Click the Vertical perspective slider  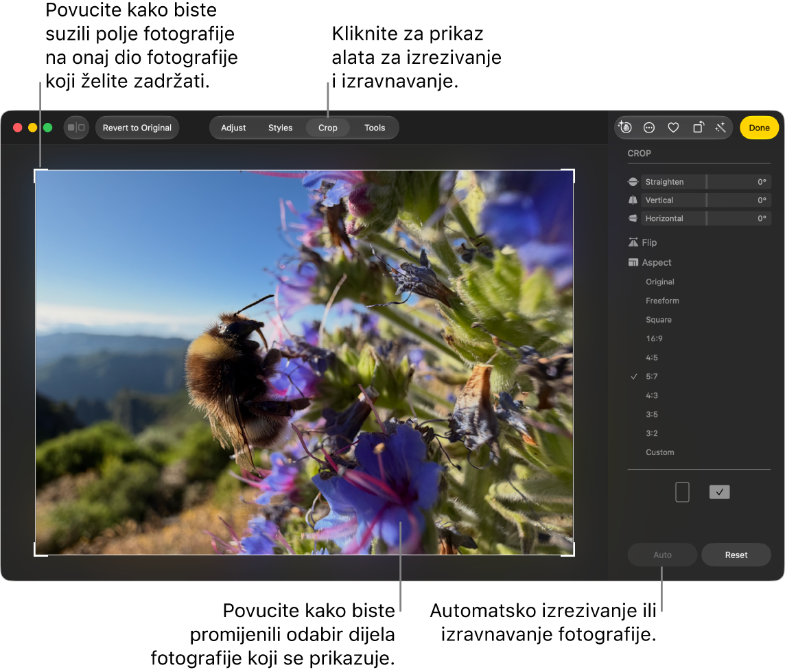click(706, 200)
